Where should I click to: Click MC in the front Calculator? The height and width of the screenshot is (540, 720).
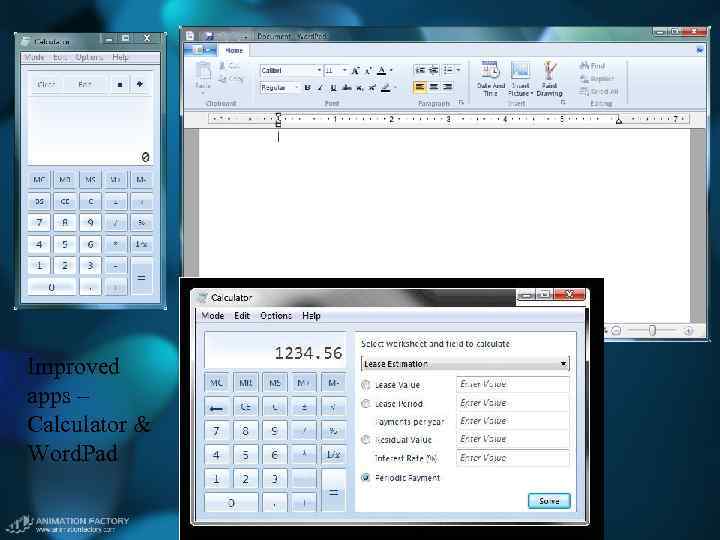tap(216, 382)
